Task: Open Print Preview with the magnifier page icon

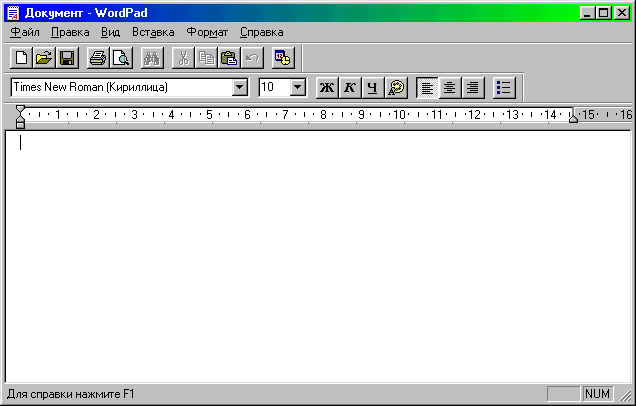Action: coord(121,58)
